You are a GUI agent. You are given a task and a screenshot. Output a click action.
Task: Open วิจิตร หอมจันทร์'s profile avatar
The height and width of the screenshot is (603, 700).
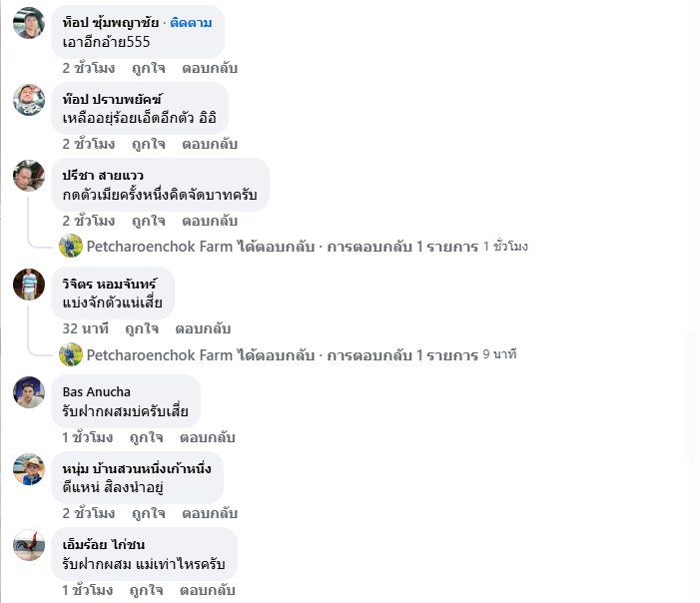[28, 285]
